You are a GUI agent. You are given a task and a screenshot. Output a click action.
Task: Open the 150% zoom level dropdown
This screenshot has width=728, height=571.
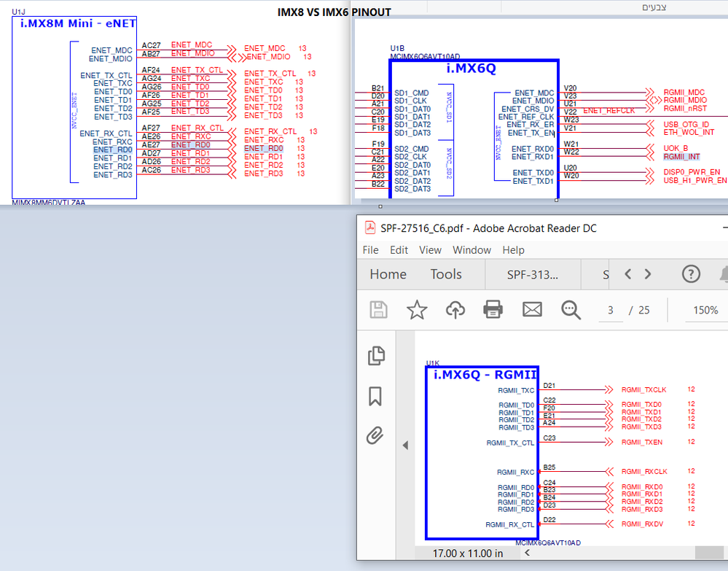705,310
